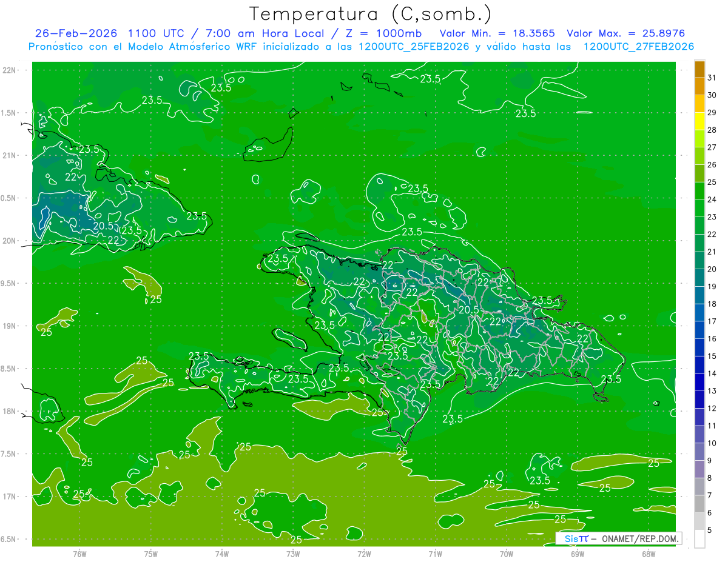
Task: Click the "1100 UTC" time in the header
Action: pyautogui.click(x=157, y=33)
